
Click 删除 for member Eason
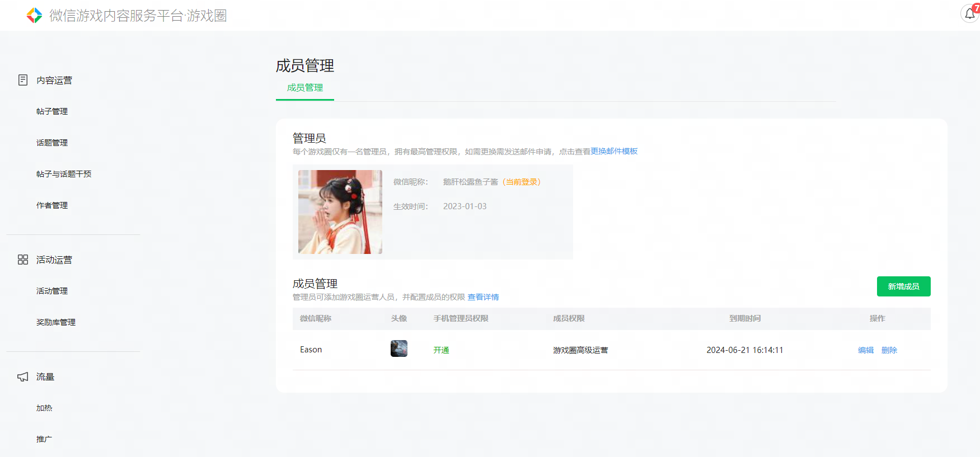[x=889, y=350]
